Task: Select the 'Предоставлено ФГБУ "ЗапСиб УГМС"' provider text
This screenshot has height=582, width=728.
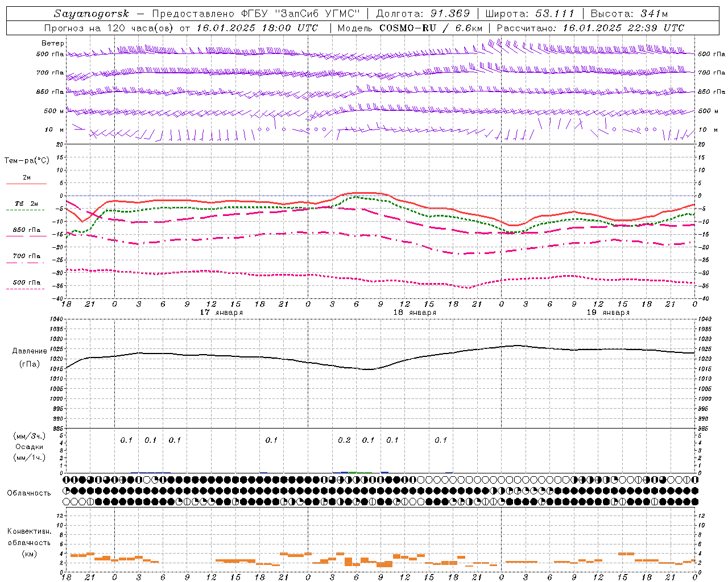Action: [x=256, y=14]
